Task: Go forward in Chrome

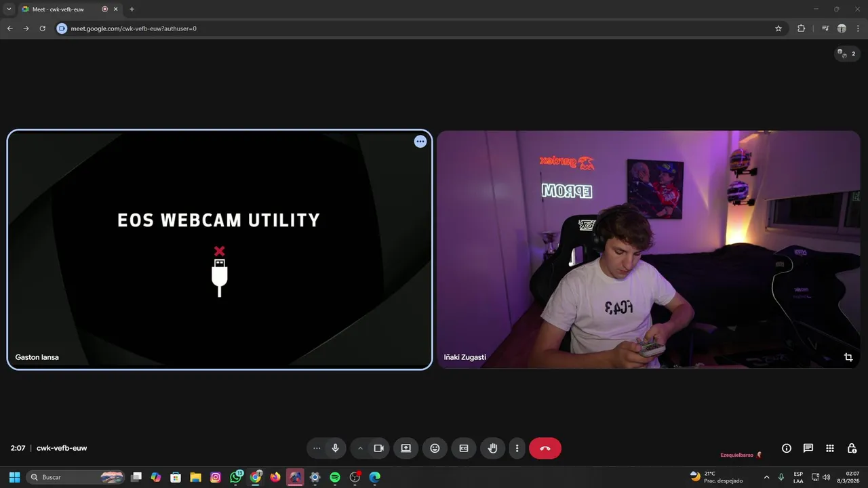Action: (26, 28)
